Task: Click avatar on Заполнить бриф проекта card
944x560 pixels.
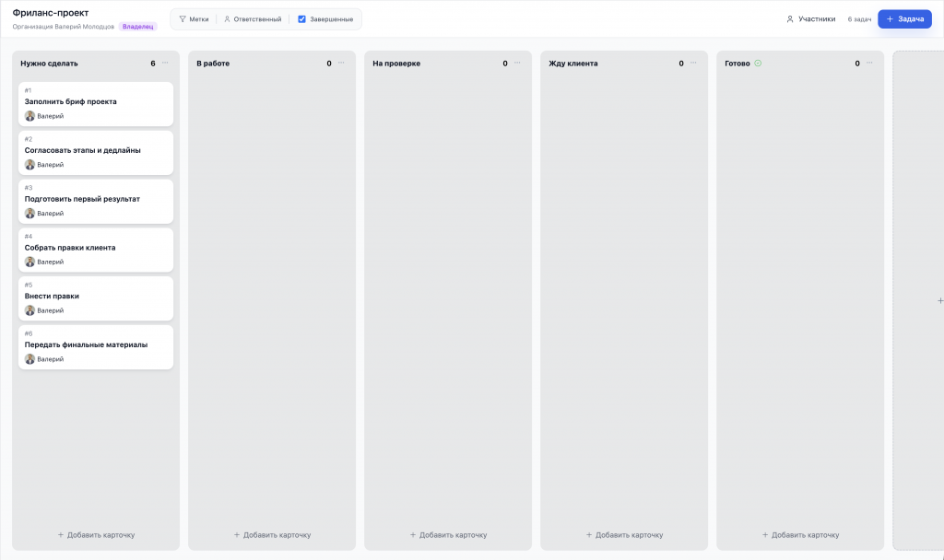Action: [x=29, y=116]
